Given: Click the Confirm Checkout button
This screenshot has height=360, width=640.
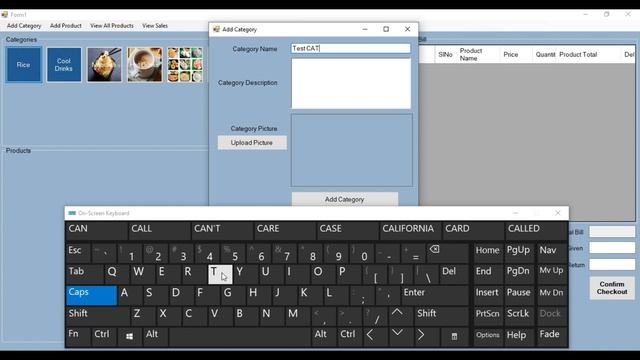Looking at the screenshot, I should pyautogui.click(x=611, y=288).
